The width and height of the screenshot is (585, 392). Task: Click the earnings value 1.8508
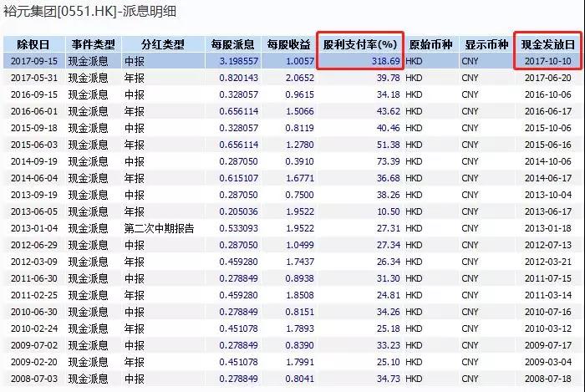coord(299,295)
